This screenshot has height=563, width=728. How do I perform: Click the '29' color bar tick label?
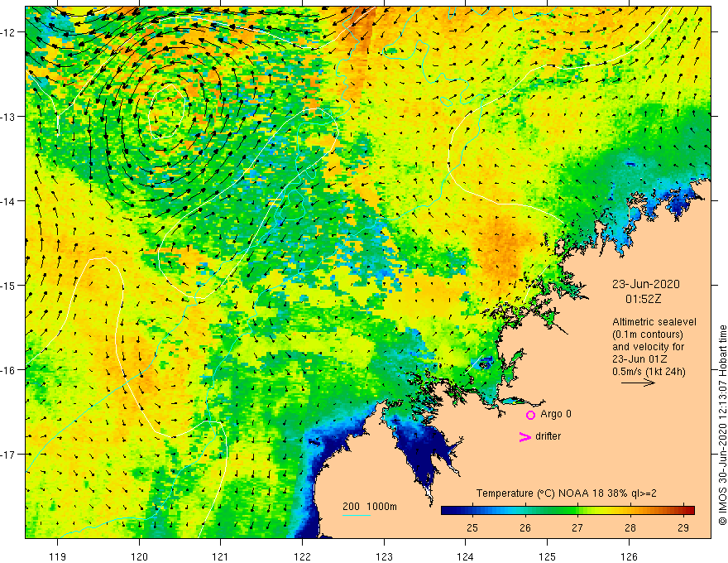pyautogui.click(x=683, y=528)
